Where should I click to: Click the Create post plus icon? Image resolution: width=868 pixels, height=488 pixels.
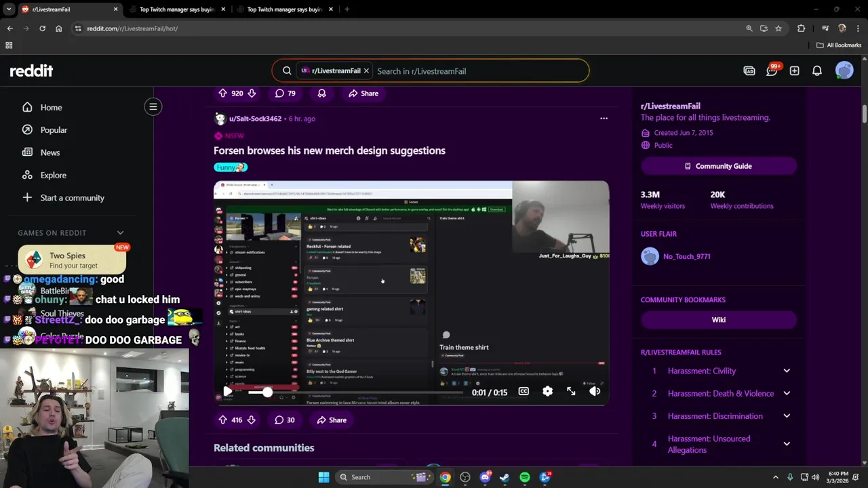click(x=794, y=70)
